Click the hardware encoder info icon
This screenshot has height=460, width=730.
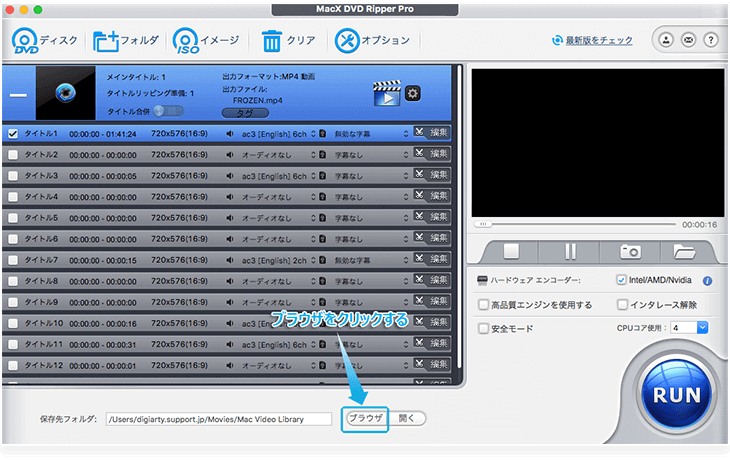click(x=707, y=281)
